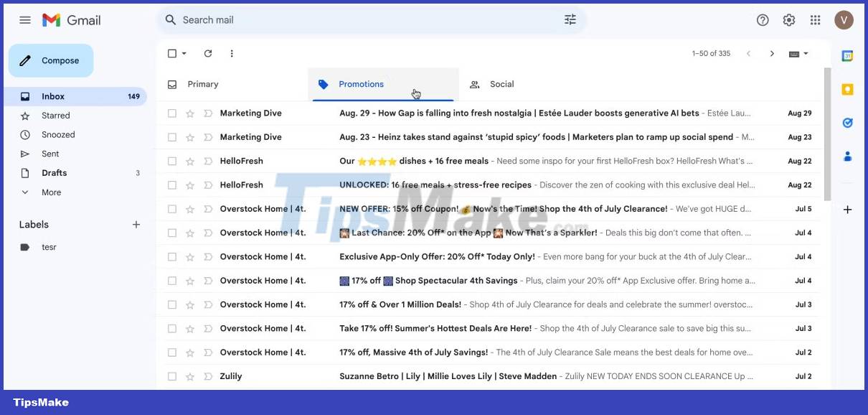The width and height of the screenshot is (868, 415).
Task: Open Google Keep in the side panel
Action: pos(847,88)
